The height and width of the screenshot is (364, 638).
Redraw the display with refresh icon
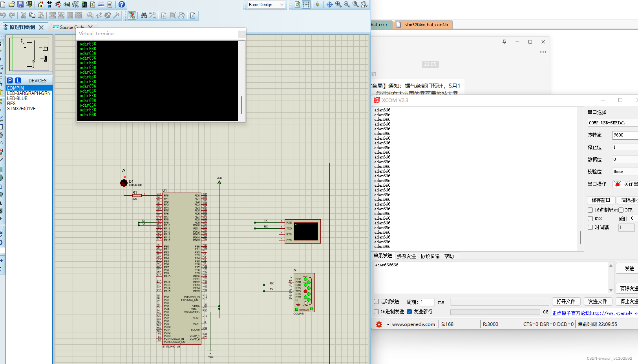(x=298, y=4)
